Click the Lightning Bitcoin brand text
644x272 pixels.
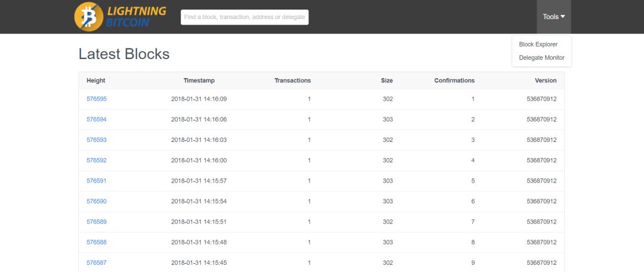point(137,17)
